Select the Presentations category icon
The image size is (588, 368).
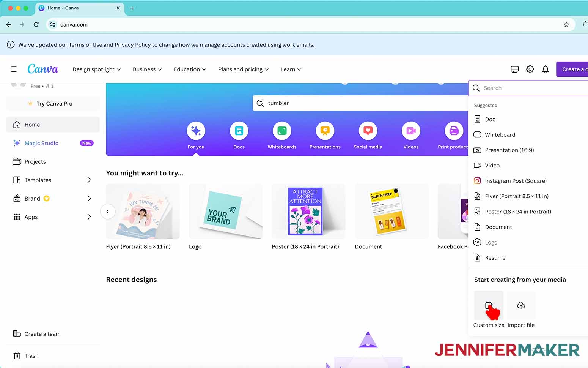coord(325,131)
